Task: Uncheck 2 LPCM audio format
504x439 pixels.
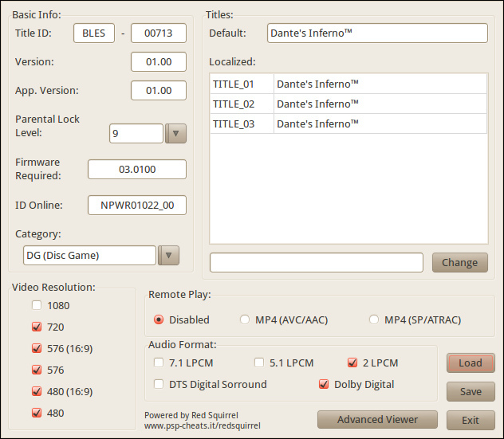Action: pos(352,363)
